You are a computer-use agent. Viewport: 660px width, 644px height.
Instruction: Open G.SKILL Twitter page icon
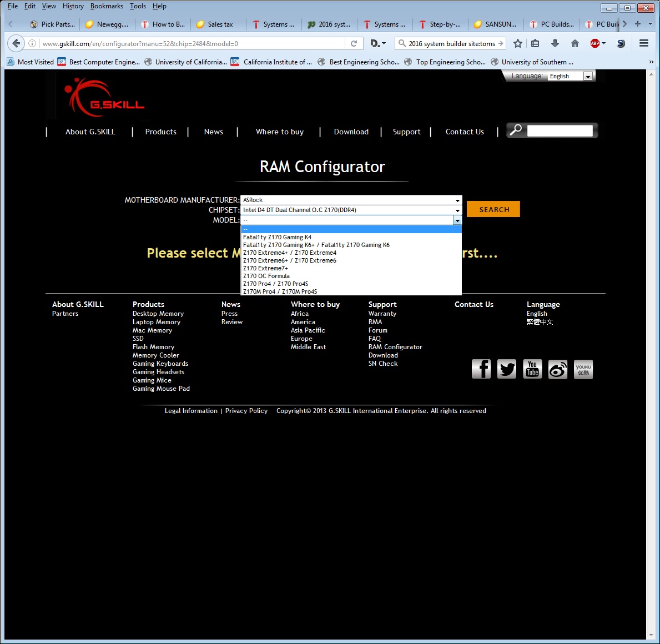coord(507,369)
